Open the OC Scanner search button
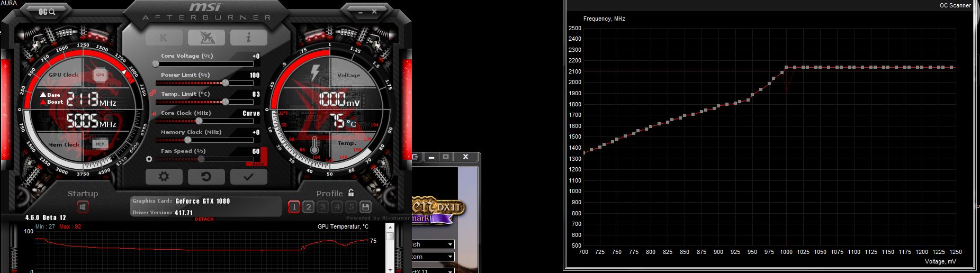 pos(47,11)
